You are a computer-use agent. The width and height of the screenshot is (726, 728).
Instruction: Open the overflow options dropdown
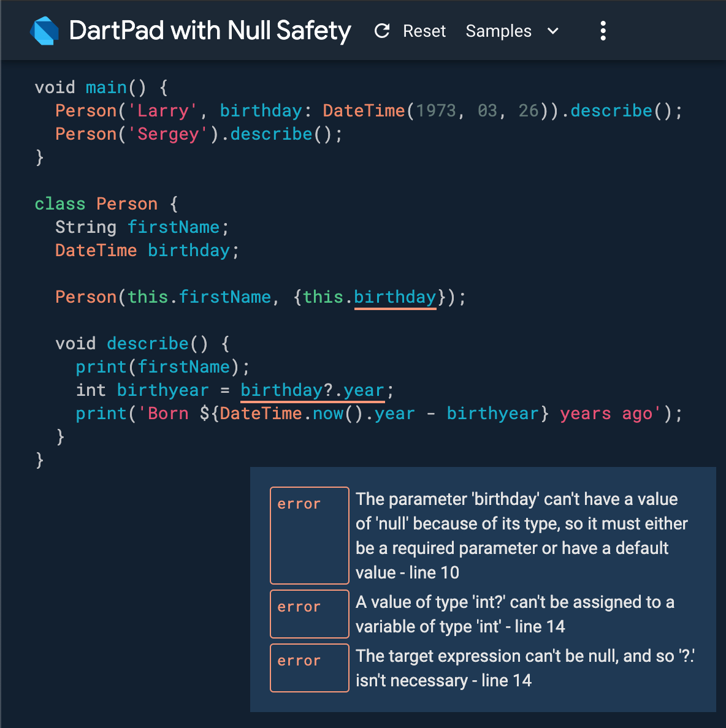(x=603, y=31)
